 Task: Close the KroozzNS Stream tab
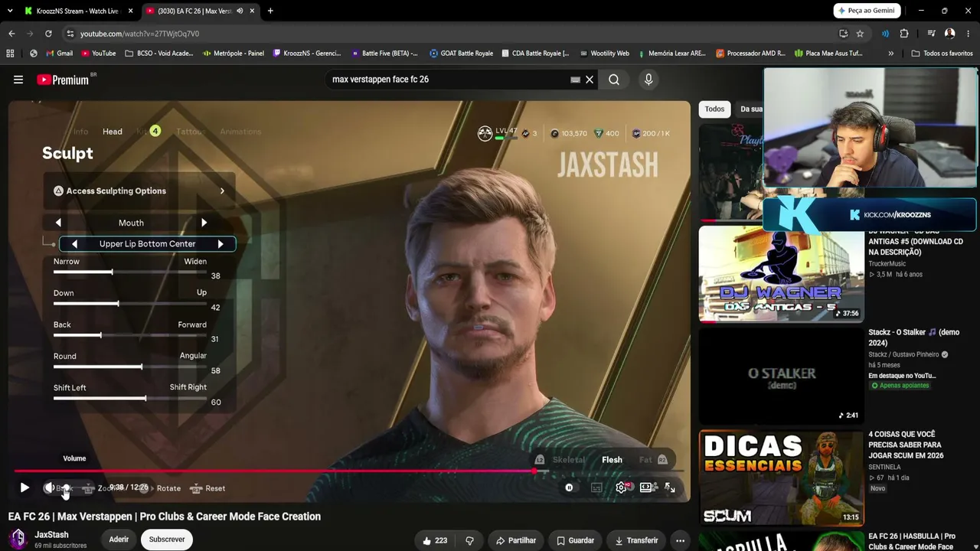131,11
